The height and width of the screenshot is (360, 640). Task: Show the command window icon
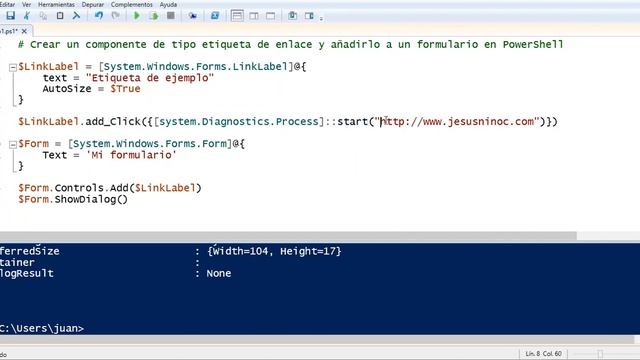pyautogui.click(x=292, y=16)
